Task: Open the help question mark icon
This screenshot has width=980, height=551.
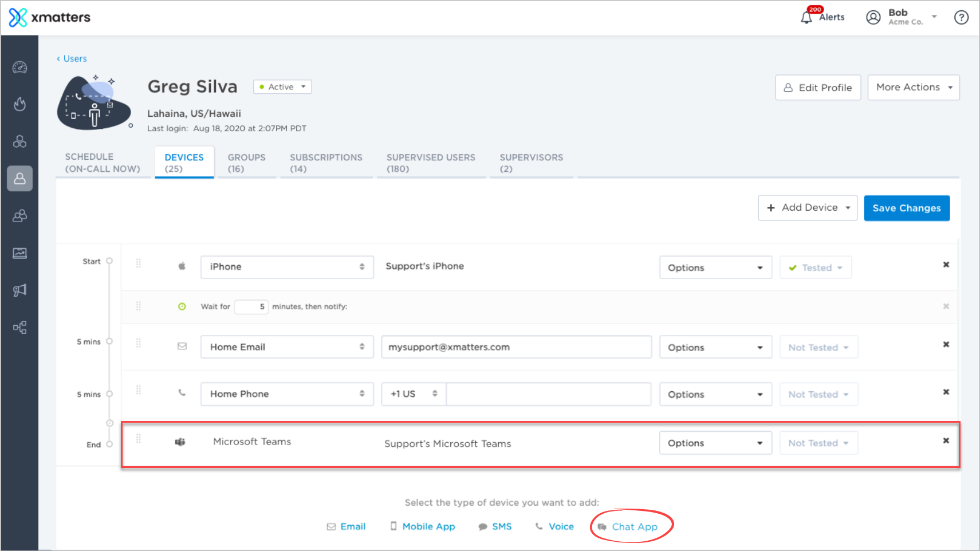Action: [x=961, y=17]
